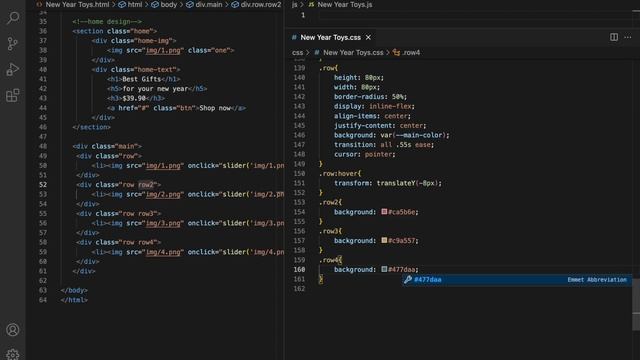Click line number 52 in HTML editor
Viewport: 640px width, 360px height.
(x=43, y=184)
